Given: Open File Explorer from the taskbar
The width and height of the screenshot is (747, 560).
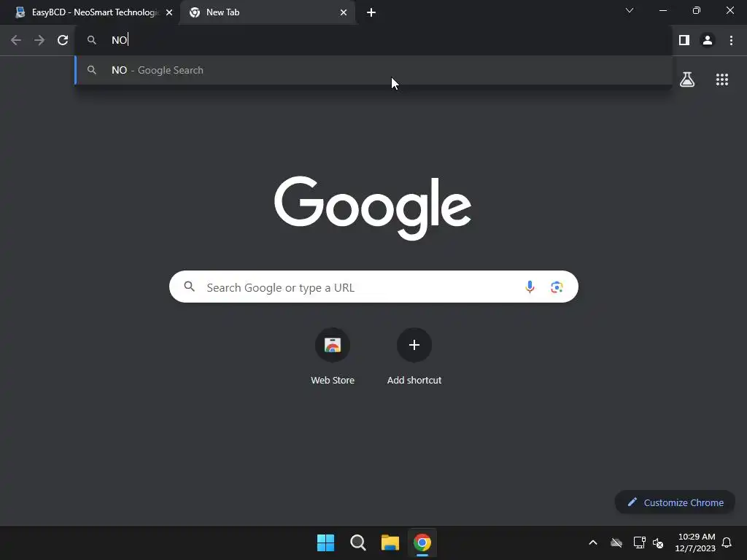Looking at the screenshot, I should coord(390,542).
